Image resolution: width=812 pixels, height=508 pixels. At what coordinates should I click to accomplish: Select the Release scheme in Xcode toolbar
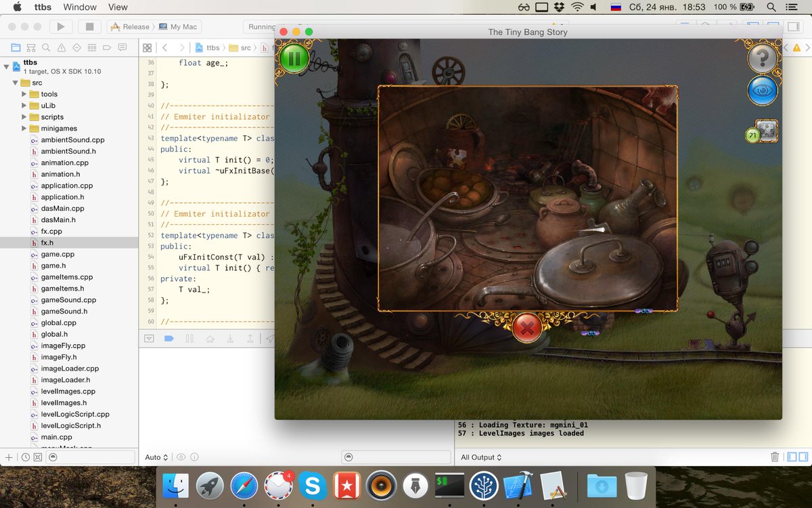131,27
